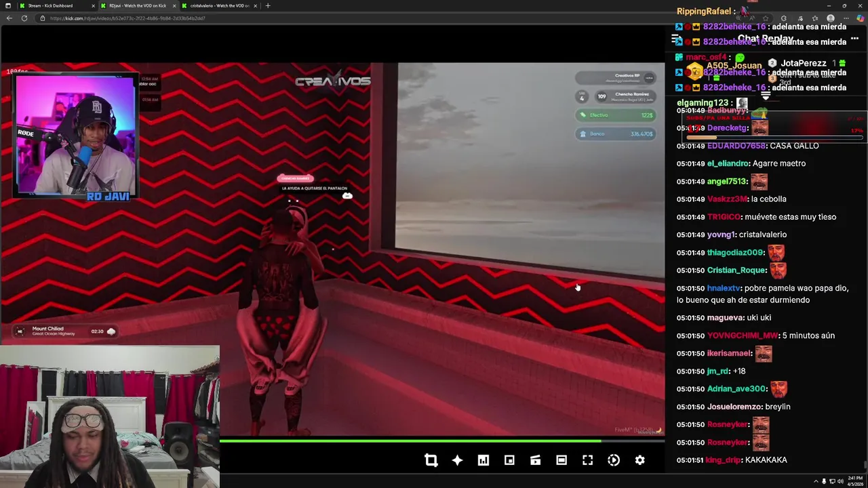Click username Josueloremzo in chat
The width and height of the screenshot is (868, 488).
tap(734, 407)
